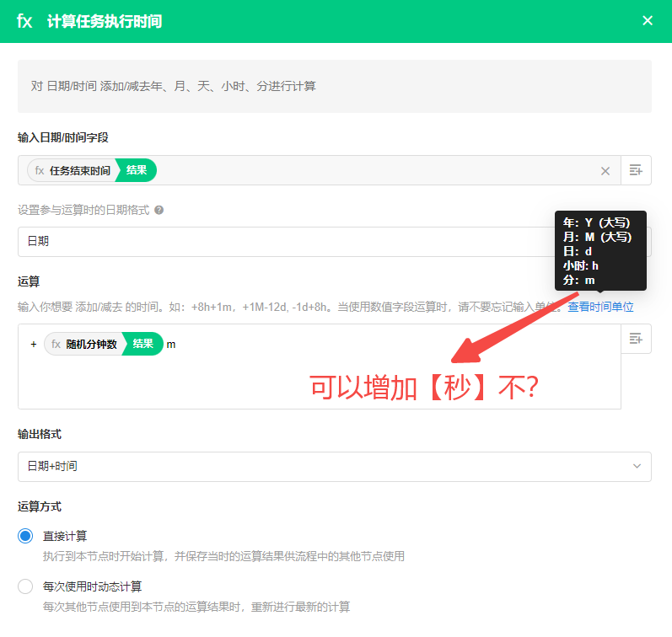The image size is (672, 637).
Task: Click the green 结果 tag after 随机分钟数
Action: [x=142, y=344]
